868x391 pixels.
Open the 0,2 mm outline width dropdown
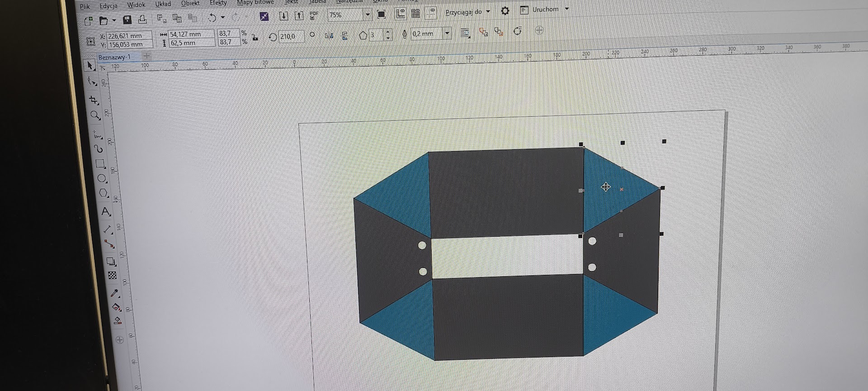click(447, 33)
